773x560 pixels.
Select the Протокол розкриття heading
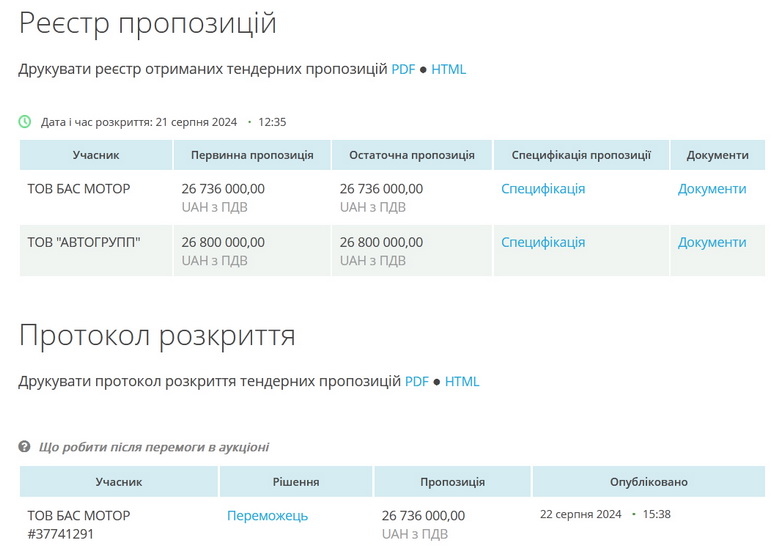(157, 335)
